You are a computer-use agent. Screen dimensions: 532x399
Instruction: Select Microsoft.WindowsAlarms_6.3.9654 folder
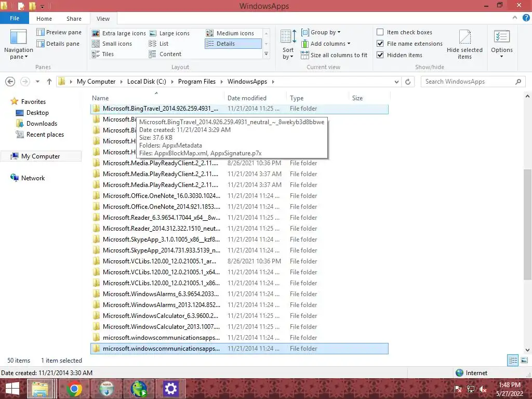point(239,294)
